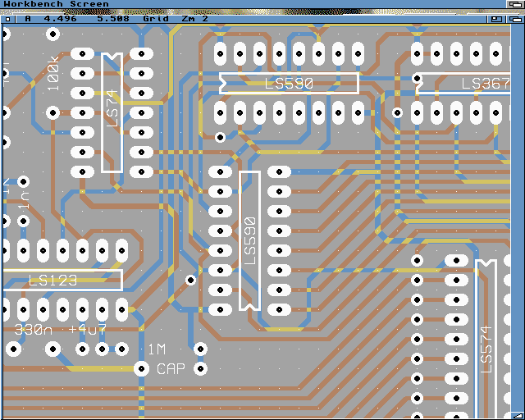Image resolution: width=525 pixels, height=420 pixels.
Task: Click the pad left of CAP label
Action: (x=141, y=368)
